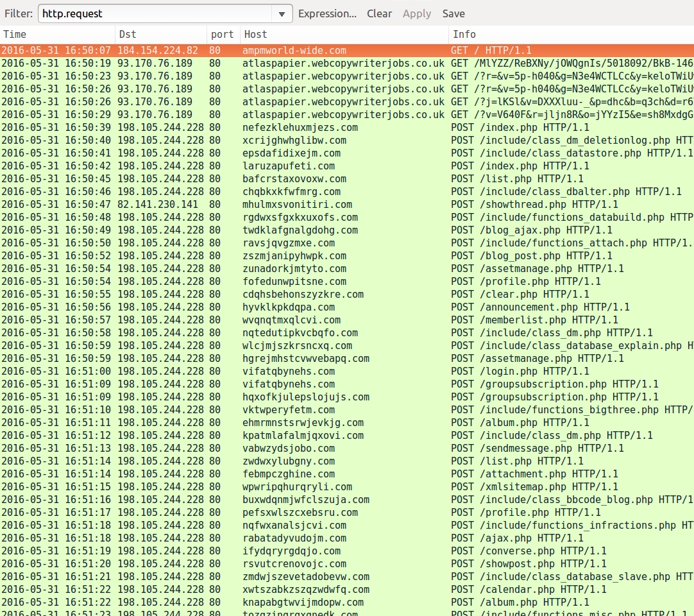Select the ampmworld-wide.com GET request row
This screenshot has height=616, width=694.
click(294, 50)
